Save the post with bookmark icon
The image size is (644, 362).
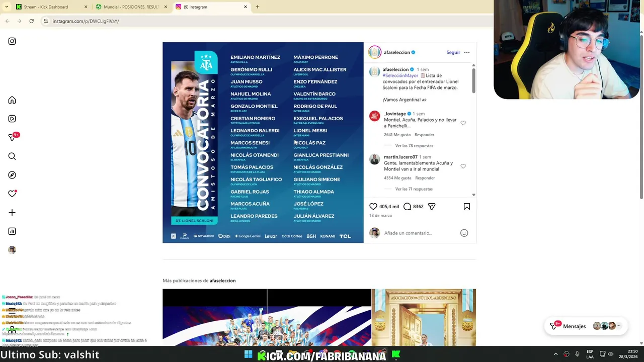[x=467, y=207]
